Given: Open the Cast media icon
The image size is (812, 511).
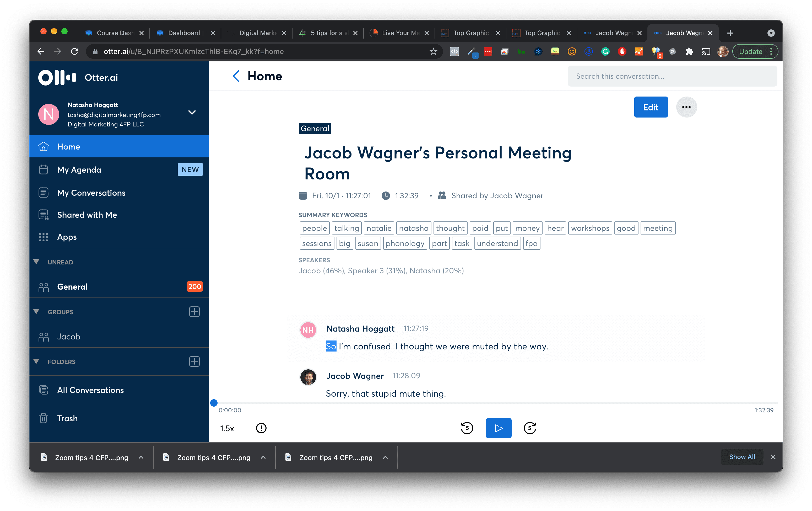Looking at the screenshot, I should (x=706, y=51).
